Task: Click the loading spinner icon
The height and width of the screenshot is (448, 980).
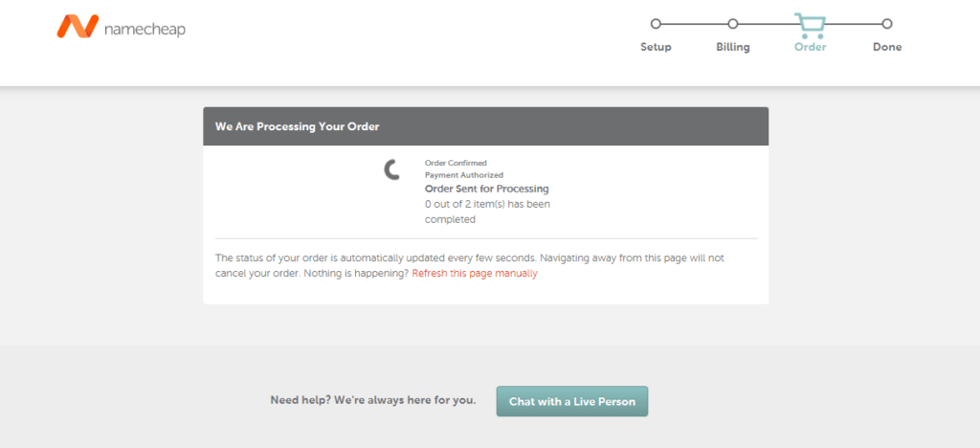Action: click(x=392, y=170)
